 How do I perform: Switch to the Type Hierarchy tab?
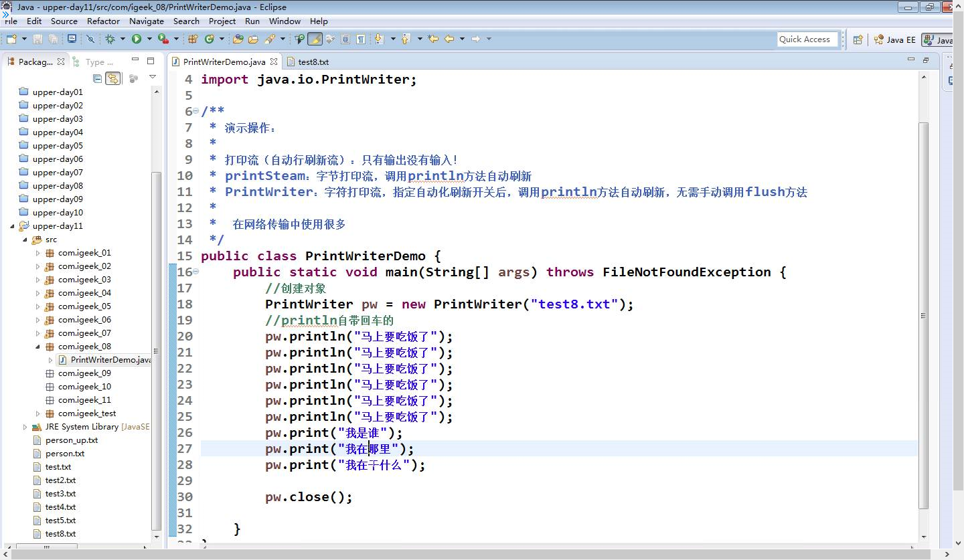94,62
